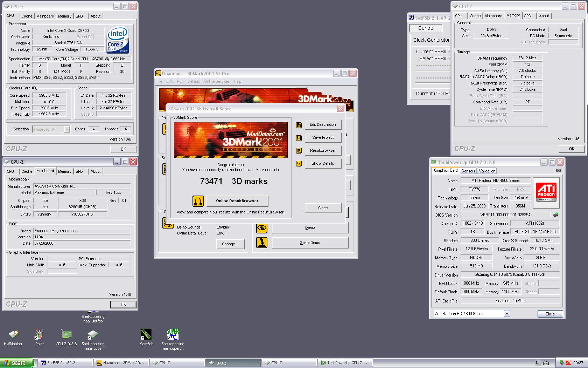Click the joystick icon beside Game Demo
Viewport: 588px width, 368px height.
click(262, 243)
